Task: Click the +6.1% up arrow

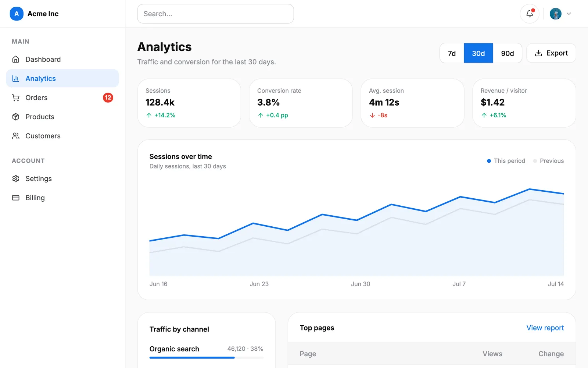Action: pyautogui.click(x=484, y=115)
